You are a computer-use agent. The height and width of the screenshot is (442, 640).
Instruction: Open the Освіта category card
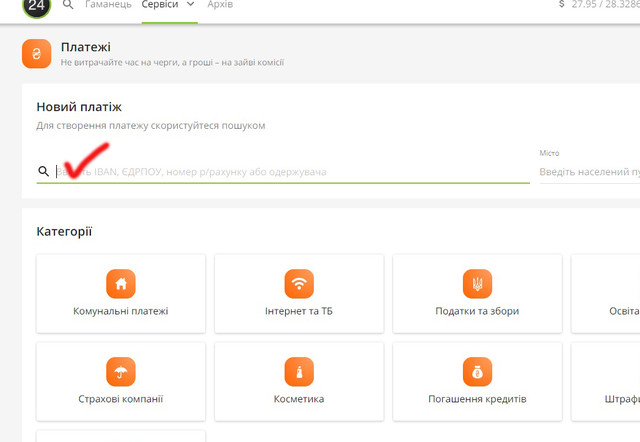610,293
